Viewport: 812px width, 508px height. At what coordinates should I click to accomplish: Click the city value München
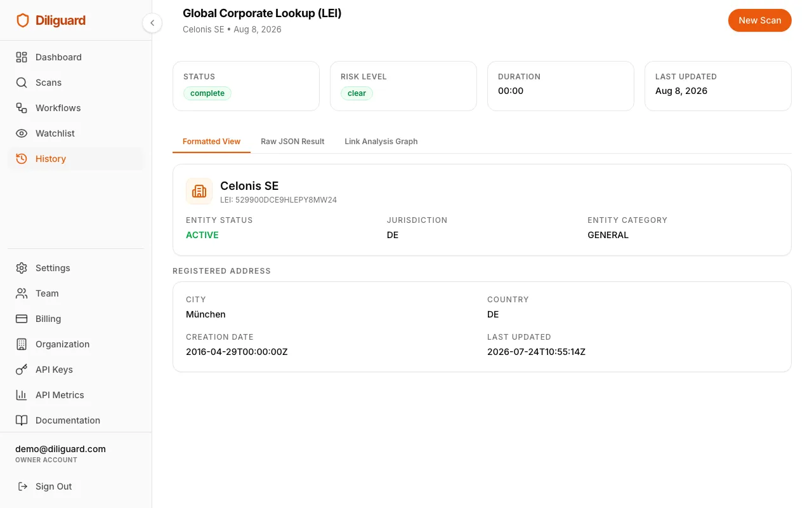[206, 314]
